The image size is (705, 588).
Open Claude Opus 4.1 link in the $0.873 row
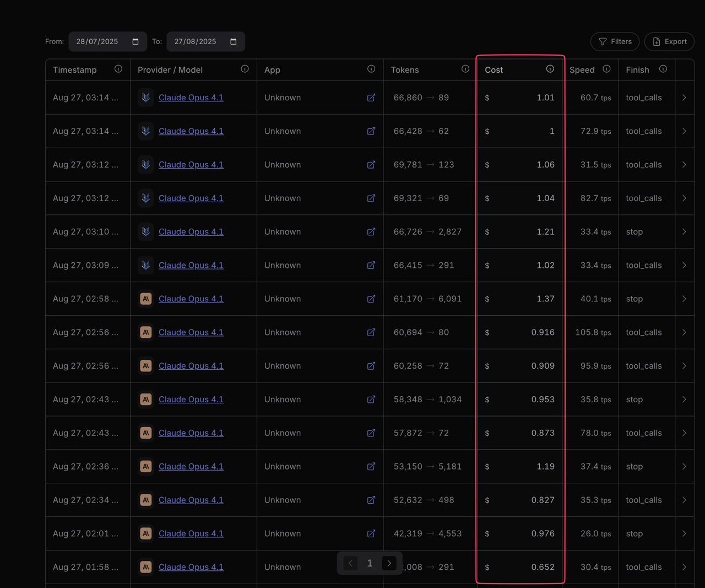[191, 433]
